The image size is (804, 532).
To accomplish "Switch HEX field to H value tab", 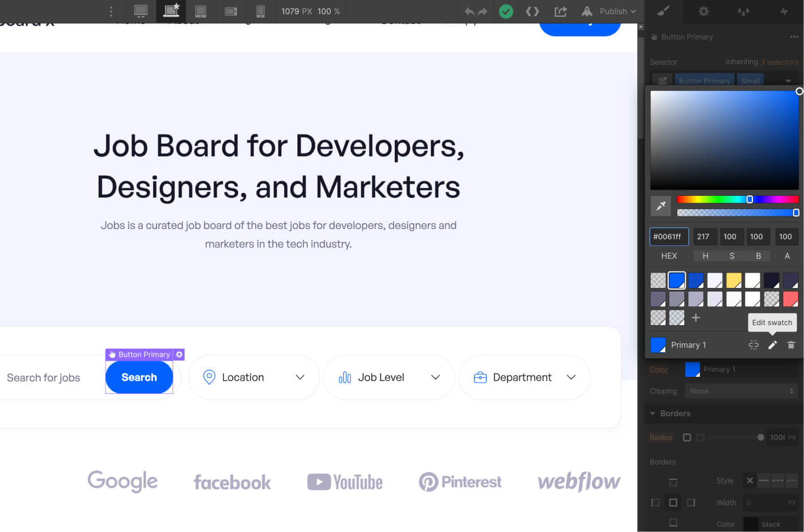I will coord(705,255).
